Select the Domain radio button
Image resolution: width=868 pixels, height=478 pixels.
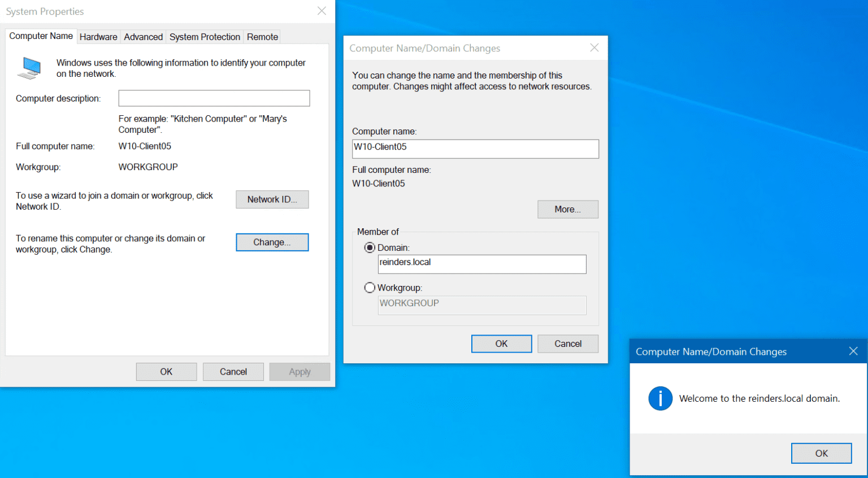pos(370,247)
